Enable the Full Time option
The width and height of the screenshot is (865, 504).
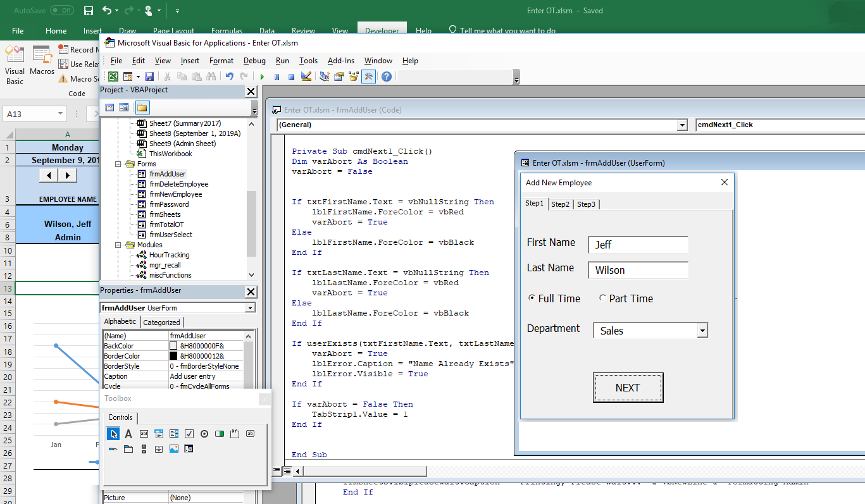(532, 298)
